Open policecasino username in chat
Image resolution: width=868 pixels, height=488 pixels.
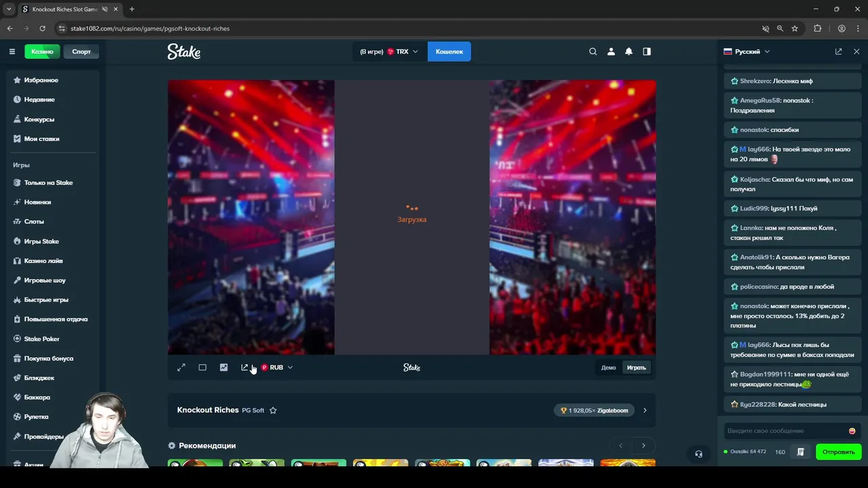(759, 287)
